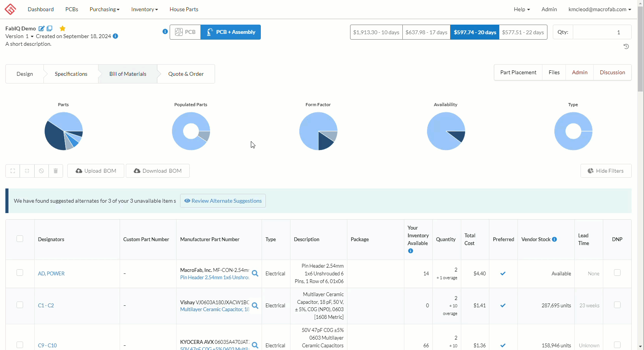Click Hide Filters button
The image size is (644, 350).
(x=606, y=171)
